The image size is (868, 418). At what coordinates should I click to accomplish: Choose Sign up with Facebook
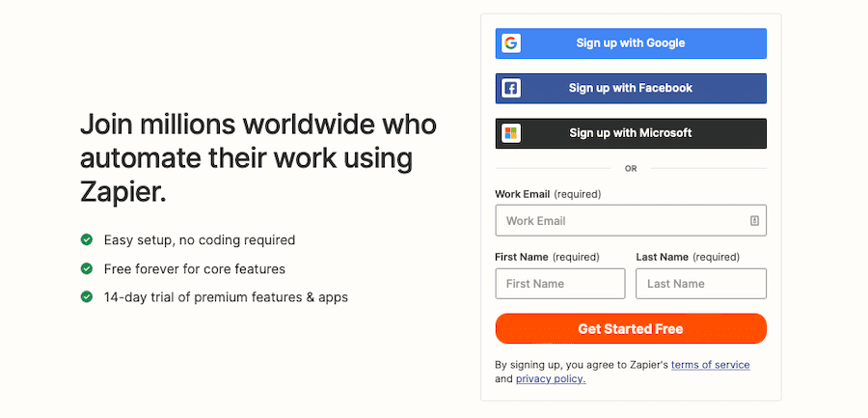631,88
